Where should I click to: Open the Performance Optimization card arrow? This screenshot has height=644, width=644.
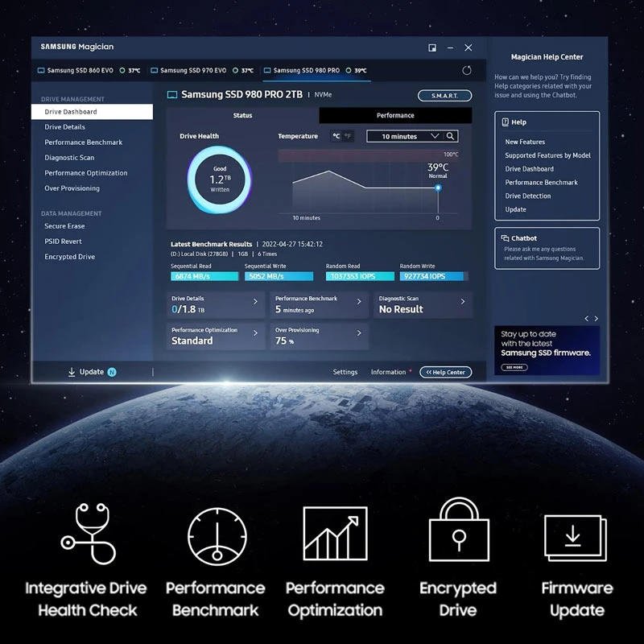[x=255, y=333]
